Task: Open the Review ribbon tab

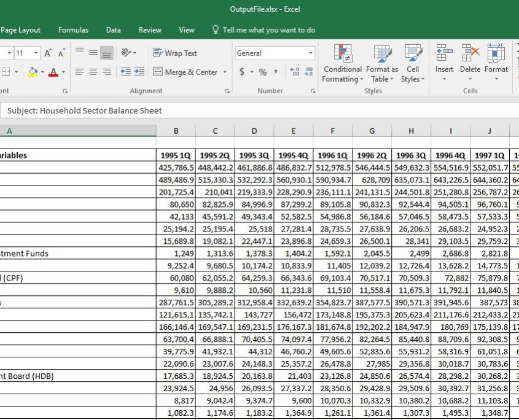Action: 150,30
